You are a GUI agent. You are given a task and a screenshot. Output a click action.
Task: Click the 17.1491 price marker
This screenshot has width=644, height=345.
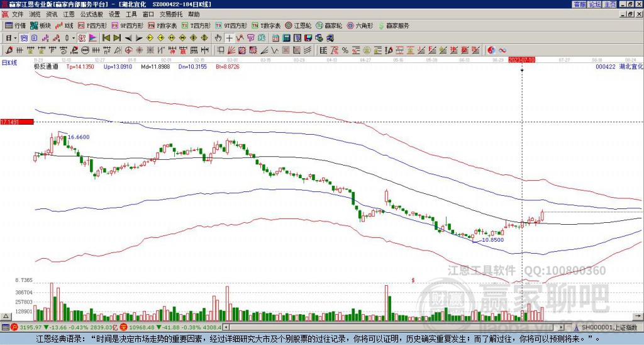[x=17, y=122]
